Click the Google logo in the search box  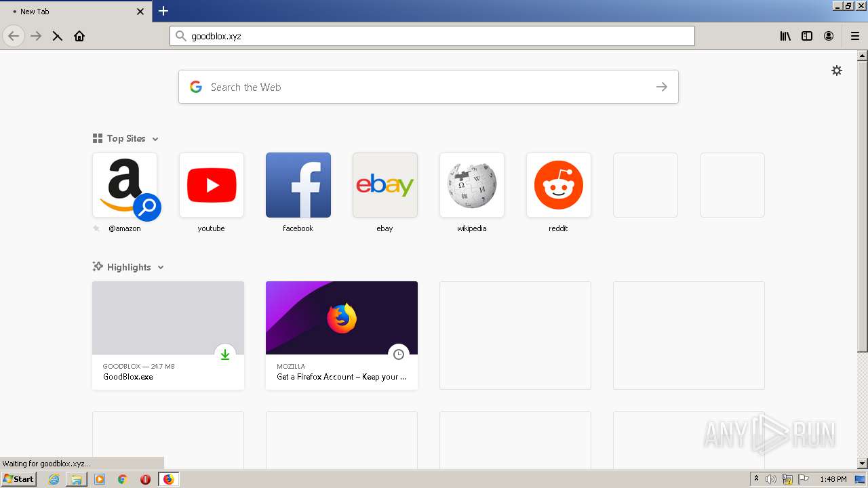coord(196,87)
